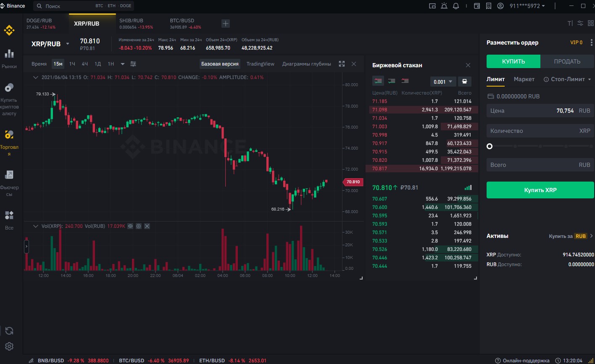Open the 0.001 price precision dropdown
Viewport: 595px width, 364px height.
click(x=443, y=82)
